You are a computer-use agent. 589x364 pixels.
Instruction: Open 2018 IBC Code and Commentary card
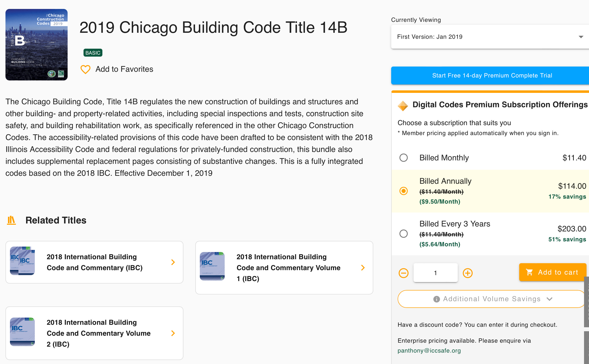(94, 262)
